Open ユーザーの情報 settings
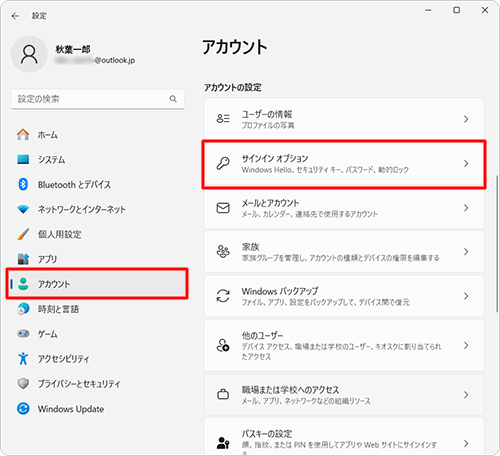This screenshot has width=500, height=456. (344, 119)
